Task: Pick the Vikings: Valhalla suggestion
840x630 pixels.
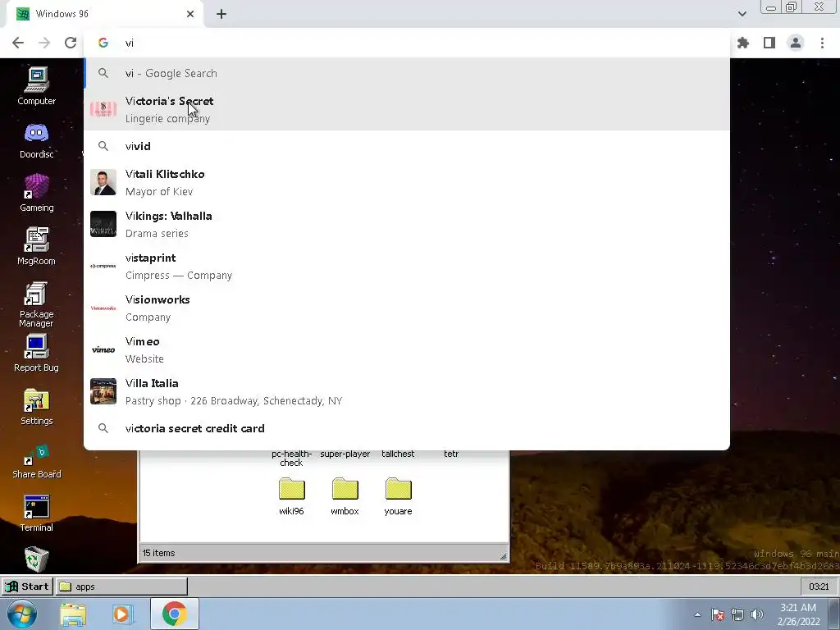Action: tap(407, 225)
